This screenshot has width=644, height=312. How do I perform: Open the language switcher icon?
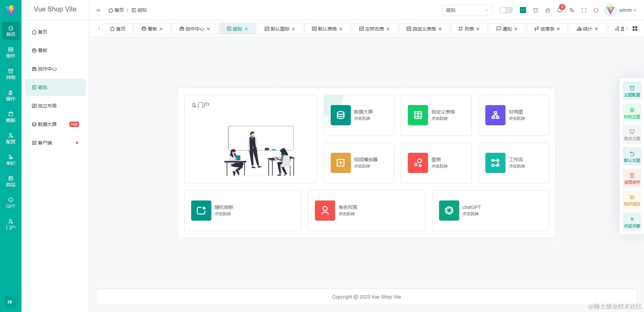[x=572, y=10]
